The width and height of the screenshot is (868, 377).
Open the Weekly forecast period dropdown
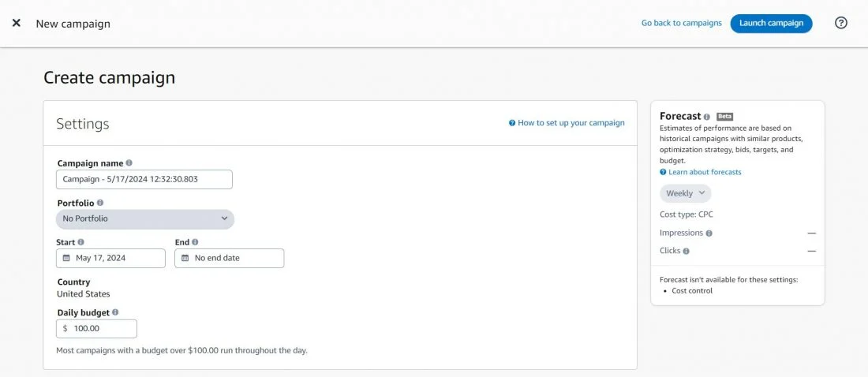pyautogui.click(x=685, y=193)
